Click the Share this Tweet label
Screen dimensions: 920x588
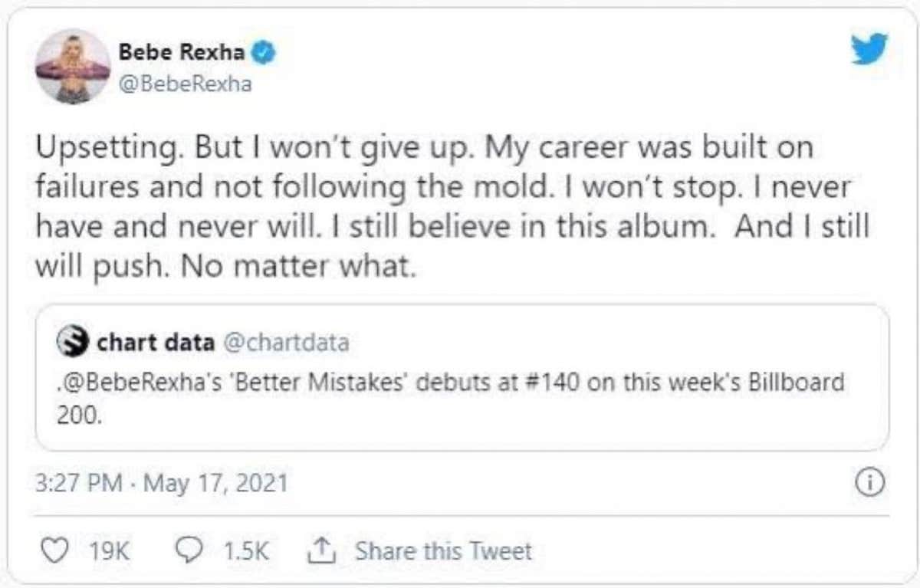click(x=443, y=550)
